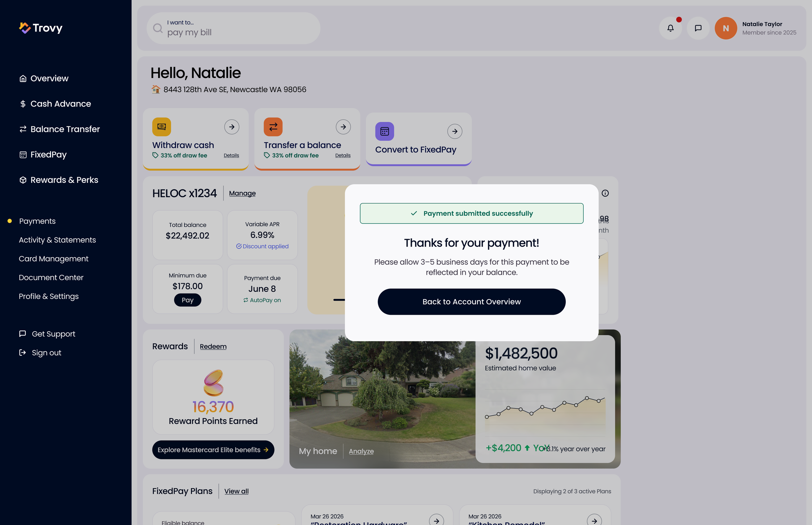Click the 6.99% Variable APR value
812x525 pixels.
[262, 235]
